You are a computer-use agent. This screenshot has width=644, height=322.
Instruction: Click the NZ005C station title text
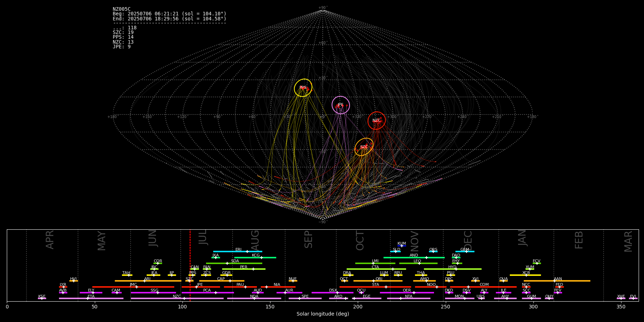pyautogui.click(x=122, y=9)
